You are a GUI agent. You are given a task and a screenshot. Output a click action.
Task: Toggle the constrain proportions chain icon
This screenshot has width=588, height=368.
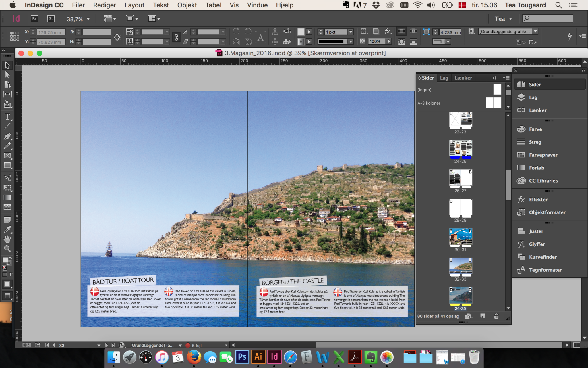click(176, 37)
